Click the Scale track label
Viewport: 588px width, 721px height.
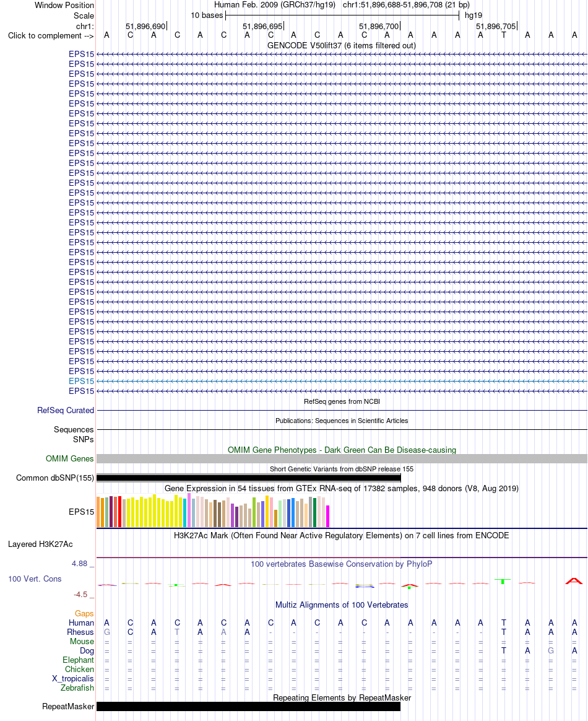[x=84, y=15]
